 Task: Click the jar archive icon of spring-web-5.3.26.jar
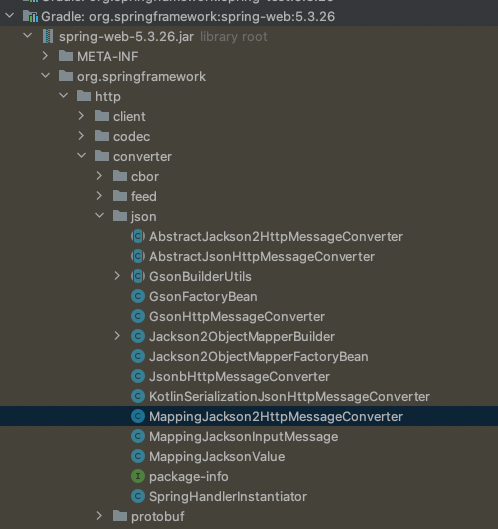(x=48, y=36)
